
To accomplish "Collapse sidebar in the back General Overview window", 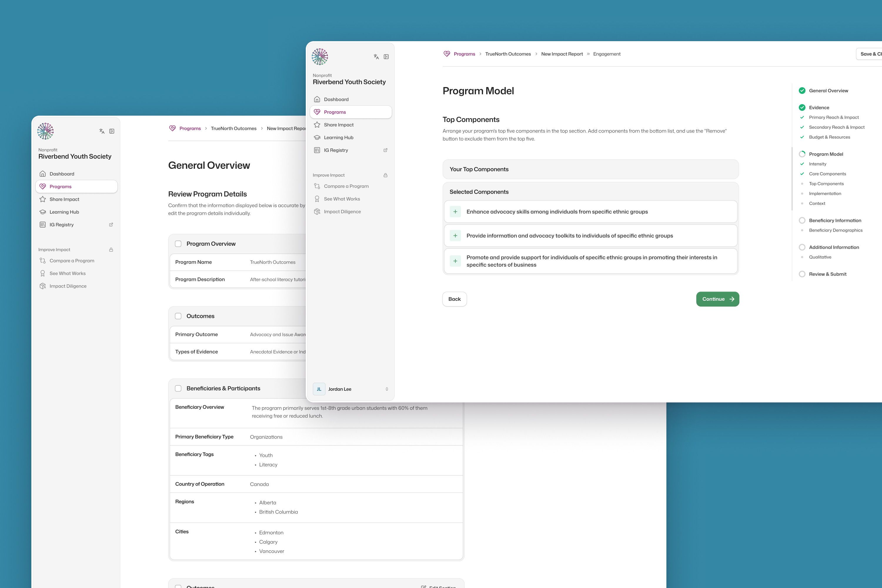I will click(x=112, y=131).
